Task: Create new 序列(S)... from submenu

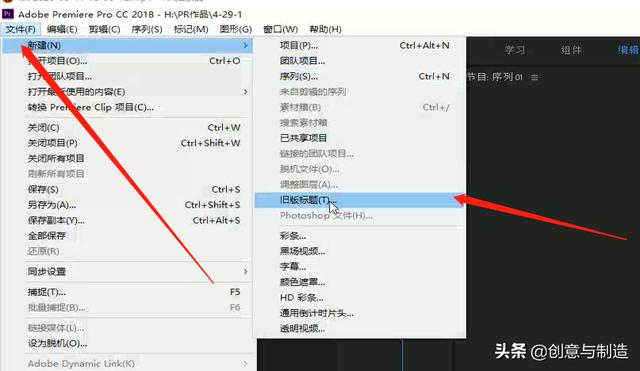Action: click(360, 76)
